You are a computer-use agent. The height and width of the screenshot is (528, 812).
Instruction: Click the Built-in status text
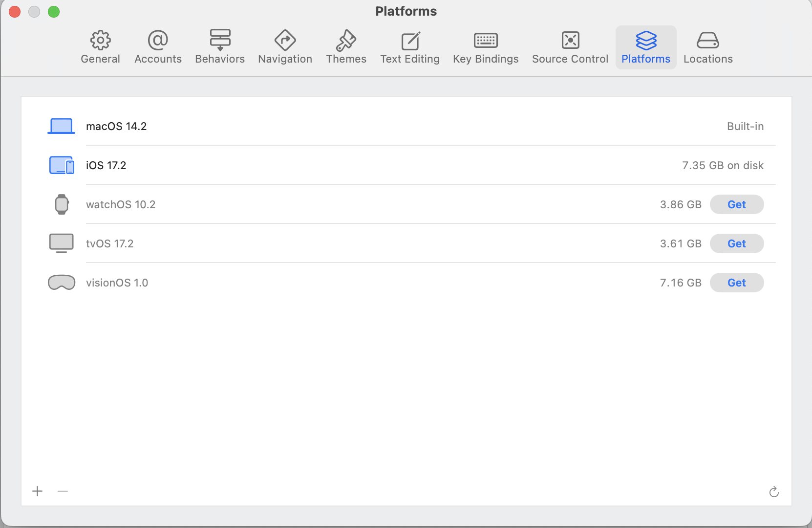point(745,126)
